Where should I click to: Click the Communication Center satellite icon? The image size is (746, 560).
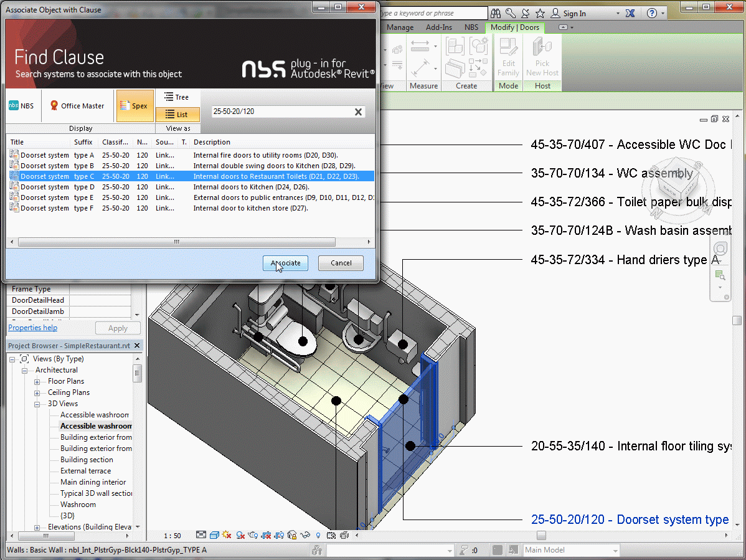[525, 13]
